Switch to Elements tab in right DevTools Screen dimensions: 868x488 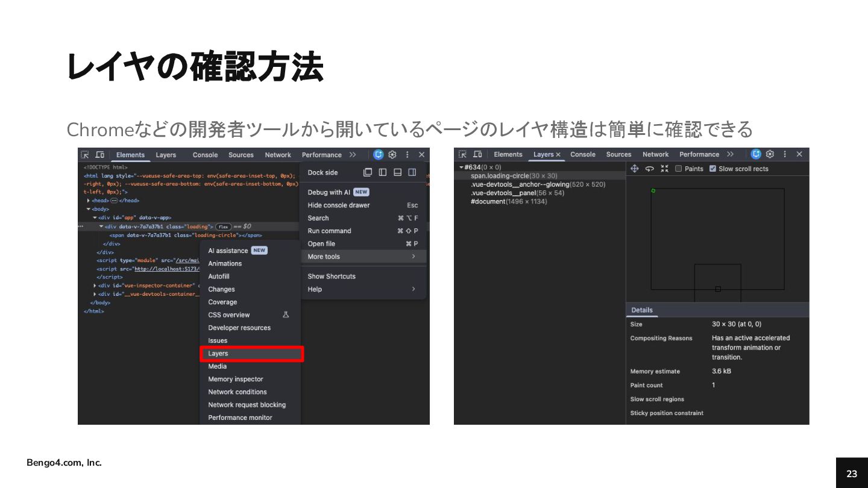pos(508,154)
